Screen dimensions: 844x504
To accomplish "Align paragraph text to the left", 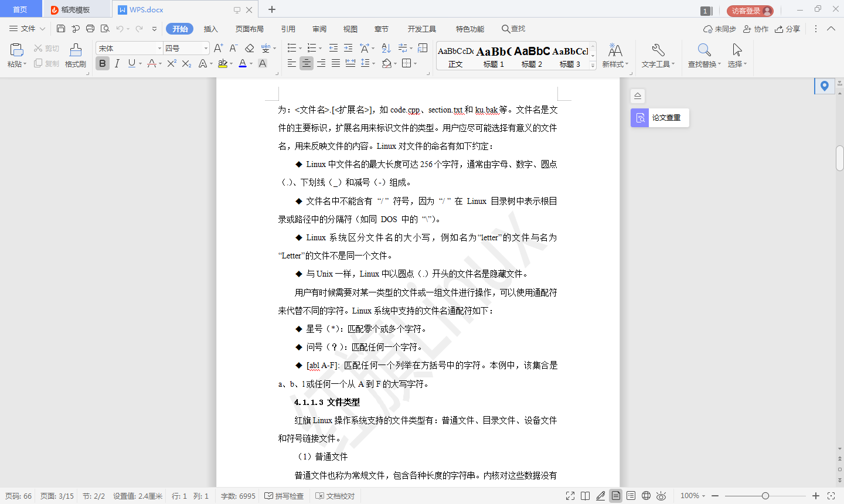I will click(x=292, y=63).
